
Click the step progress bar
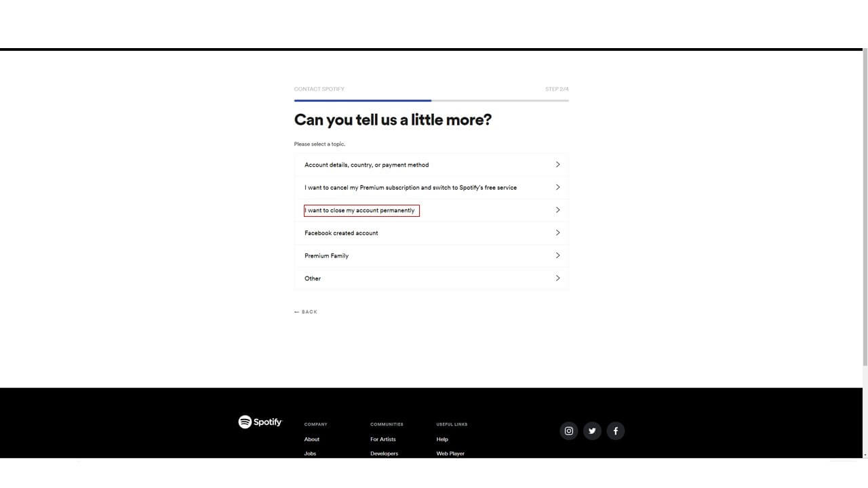tap(431, 100)
